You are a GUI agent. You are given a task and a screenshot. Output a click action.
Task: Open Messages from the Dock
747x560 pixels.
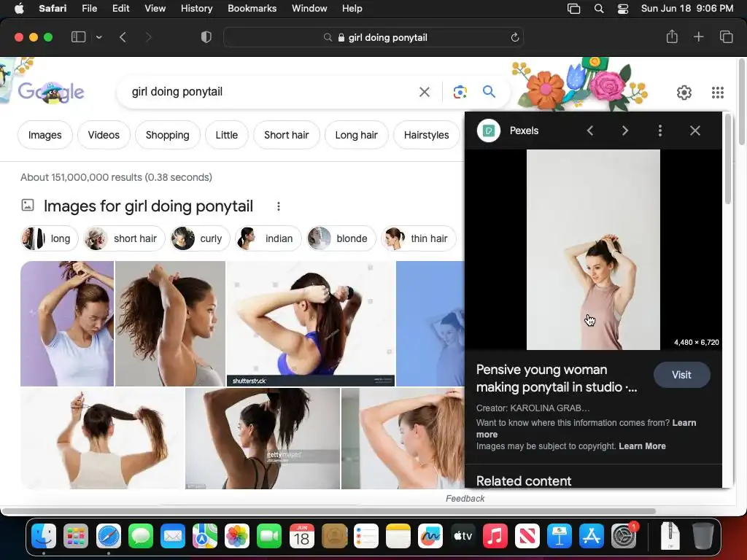click(x=141, y=537)
